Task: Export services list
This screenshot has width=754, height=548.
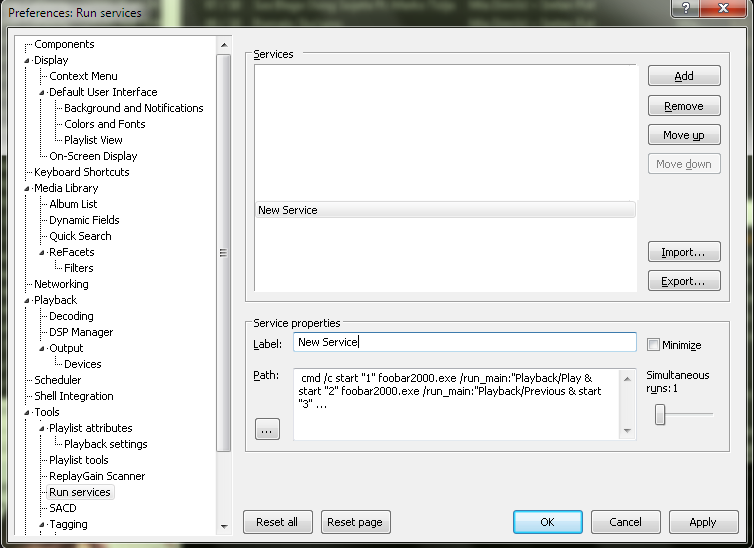Action: pyautogui.click(x=684, y=281)
